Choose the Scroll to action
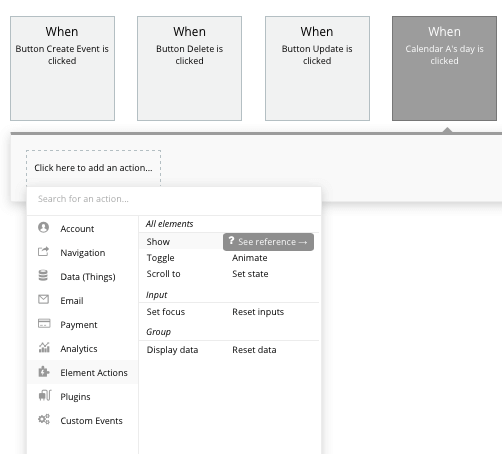 (163, 274)
